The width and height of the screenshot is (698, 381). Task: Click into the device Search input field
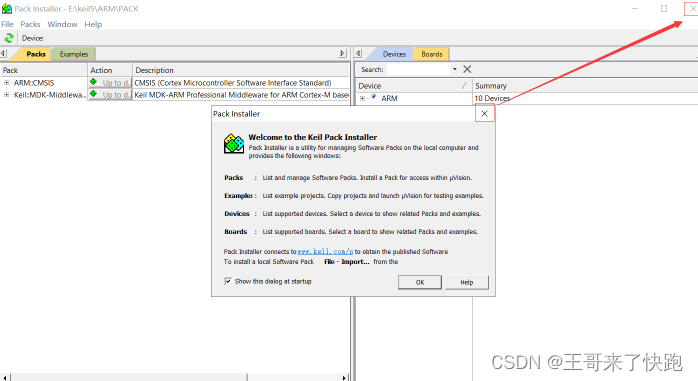418,69
